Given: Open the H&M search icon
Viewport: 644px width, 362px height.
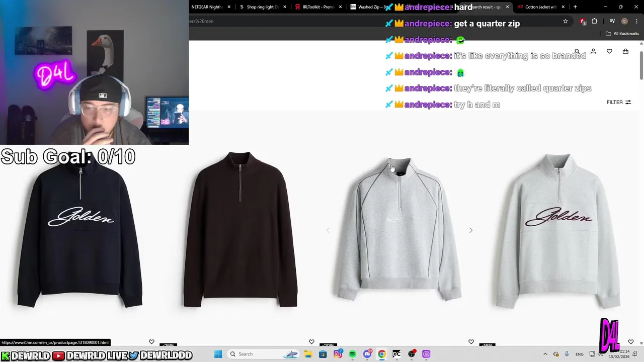Looking at the screenshot, I should 577,51.
